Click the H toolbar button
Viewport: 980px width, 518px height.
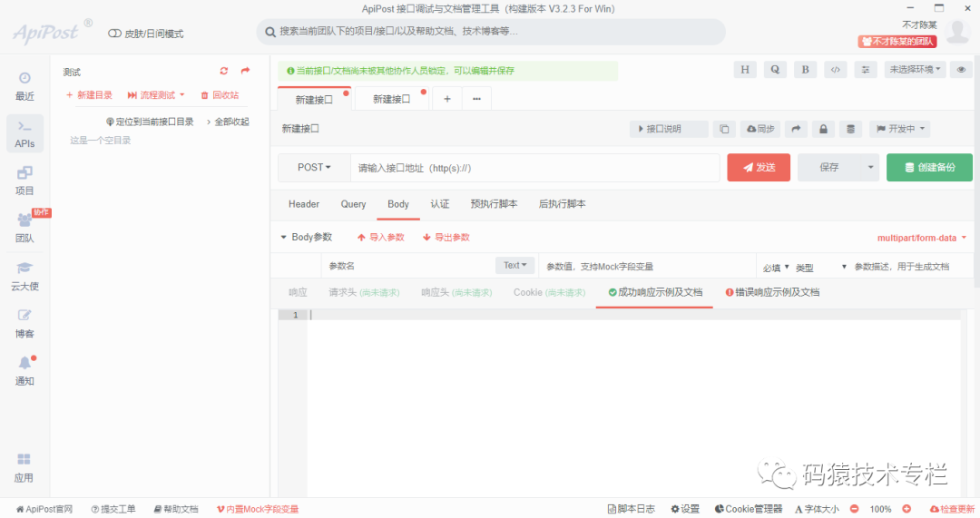point(745,69)
